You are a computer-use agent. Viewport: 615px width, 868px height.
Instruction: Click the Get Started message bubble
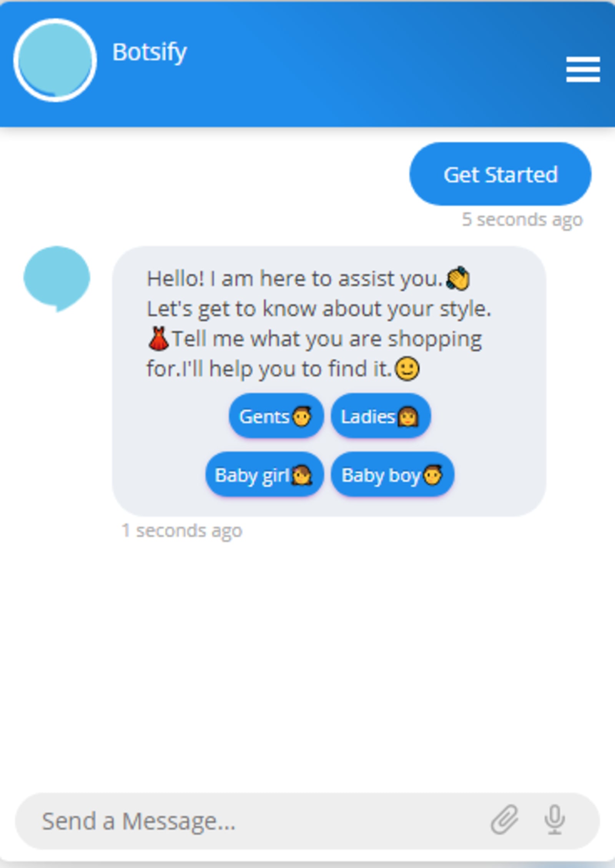(500, 174)
